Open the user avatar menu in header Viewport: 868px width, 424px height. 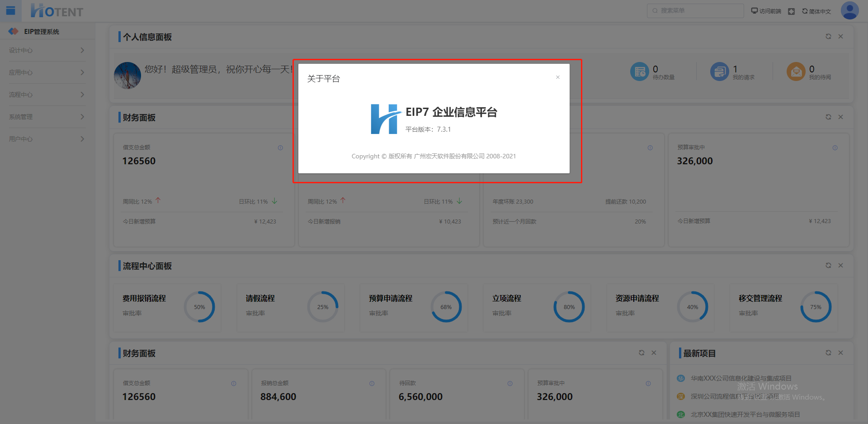(x=849, y=10)
